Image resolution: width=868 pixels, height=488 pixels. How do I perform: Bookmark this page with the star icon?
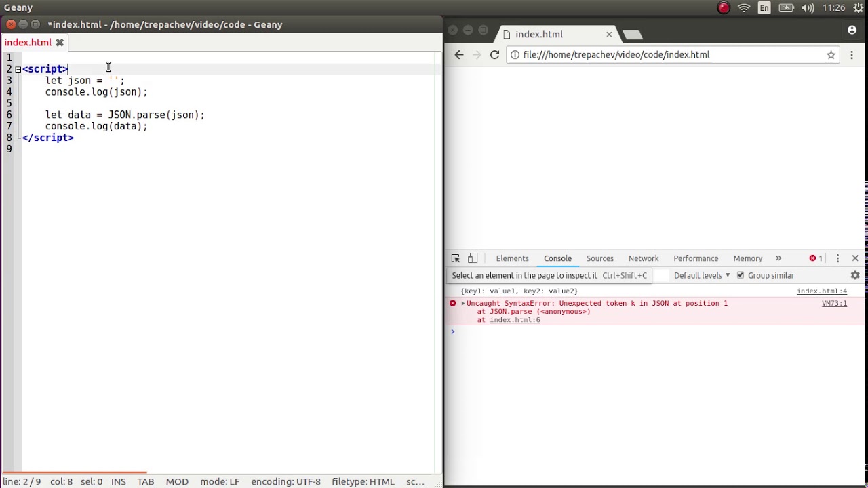point(831,55)
